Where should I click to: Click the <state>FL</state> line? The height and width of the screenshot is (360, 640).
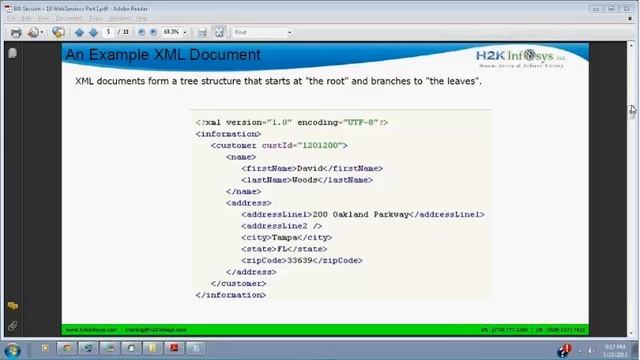coord(284,249)
